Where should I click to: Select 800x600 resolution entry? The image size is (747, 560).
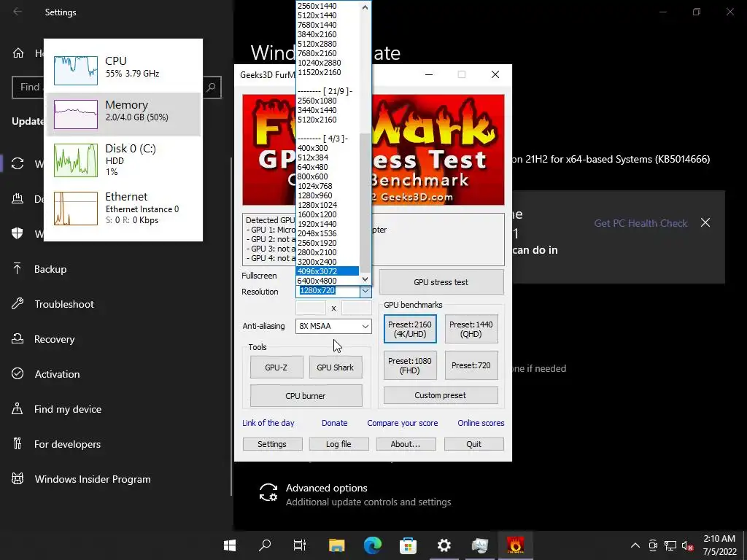328,176
